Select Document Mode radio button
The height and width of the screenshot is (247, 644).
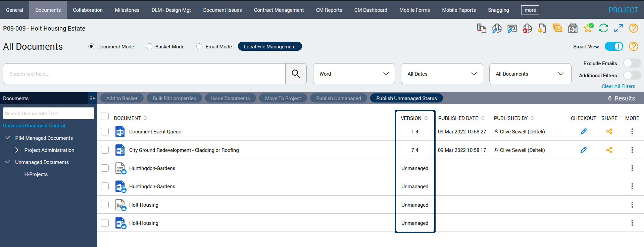pos(91,46)
